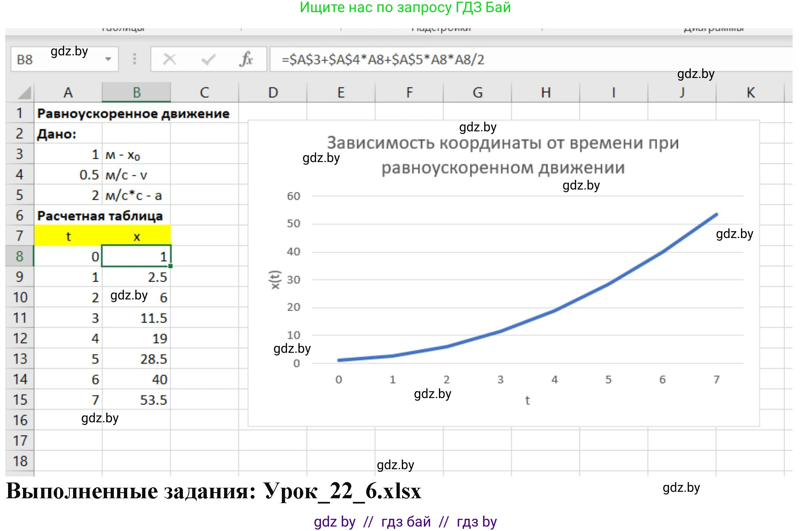Select row 16 header

click(19, 420)
